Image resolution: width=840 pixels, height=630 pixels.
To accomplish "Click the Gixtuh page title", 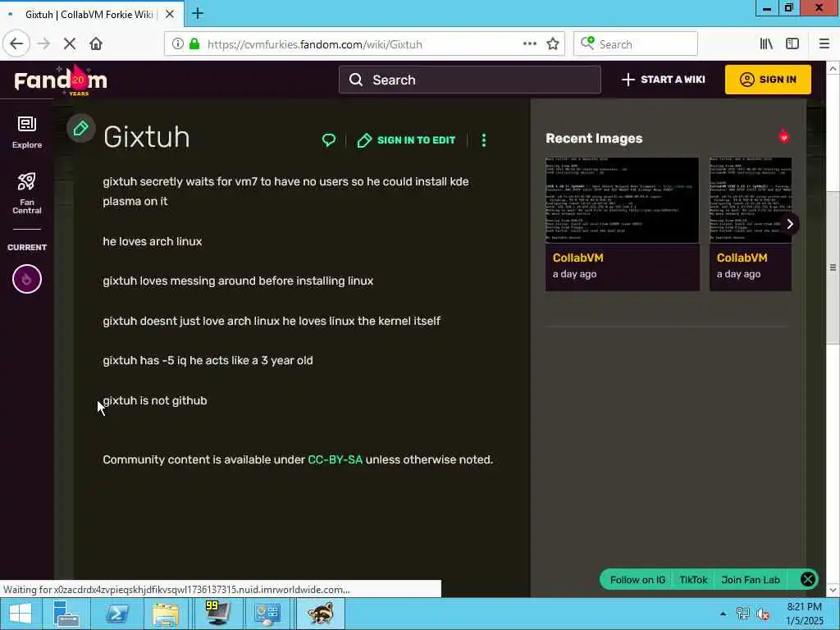I will (x=146, y=137).
